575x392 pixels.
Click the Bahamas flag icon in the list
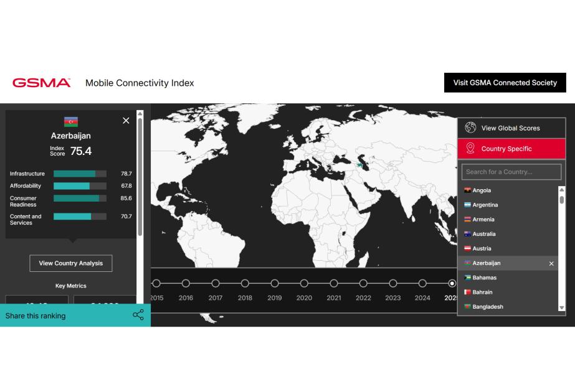pyautogui.click(x=468, y=278)
